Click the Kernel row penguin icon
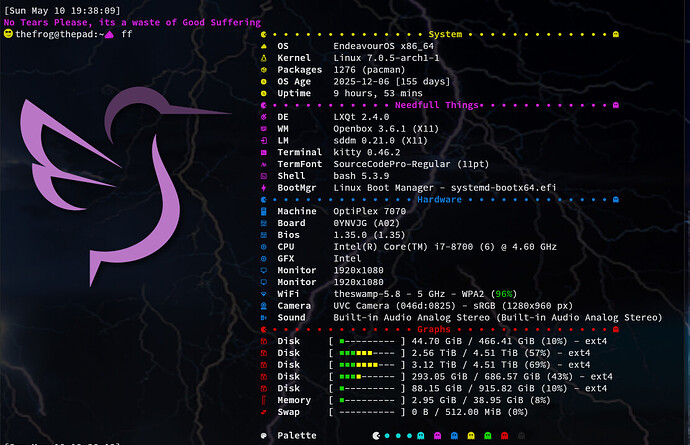Viewport: 690px width, 445px height. click(x=264, y=58)
